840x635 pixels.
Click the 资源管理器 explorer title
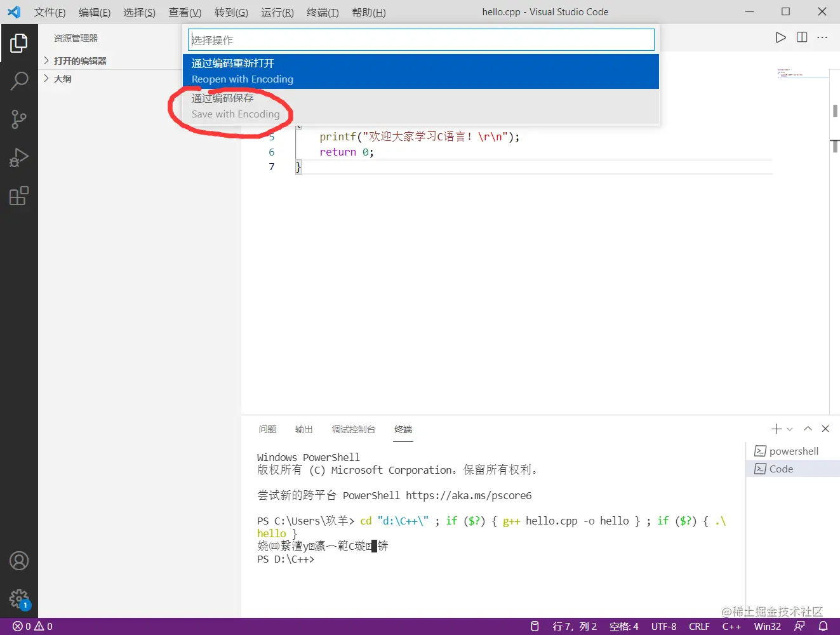[76, 38]
